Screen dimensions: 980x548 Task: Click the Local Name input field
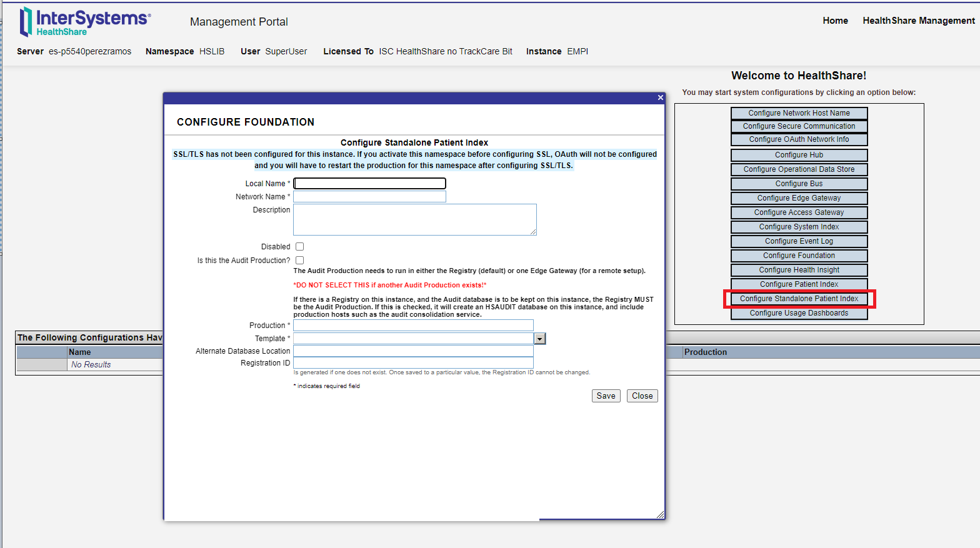(x=369, y=184)
